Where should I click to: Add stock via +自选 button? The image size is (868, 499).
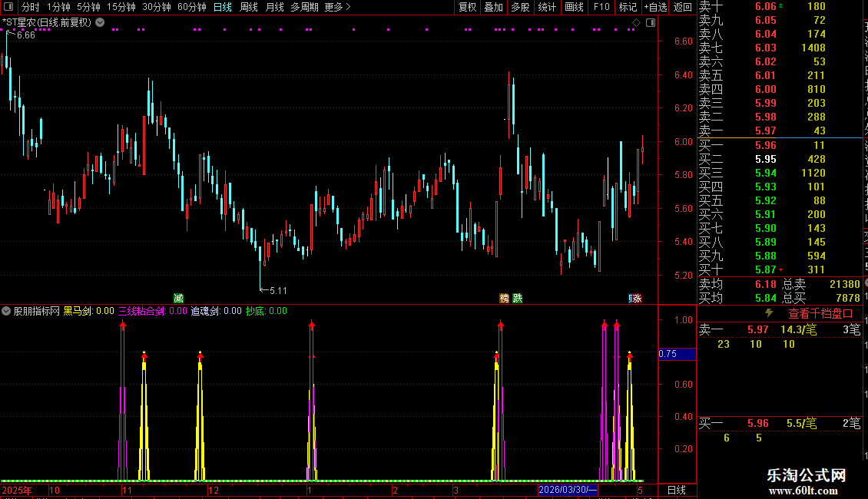656,7
